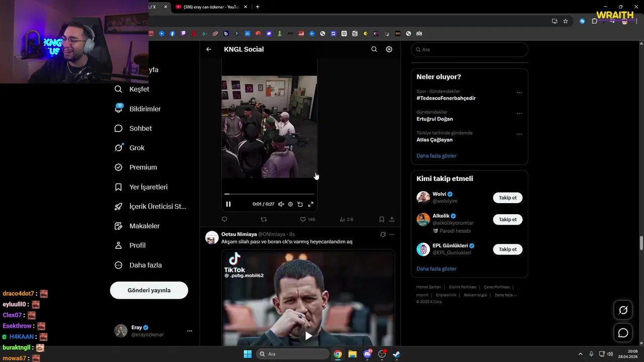
Task: Expand video to fullscreen
Action: pos(310,204)
